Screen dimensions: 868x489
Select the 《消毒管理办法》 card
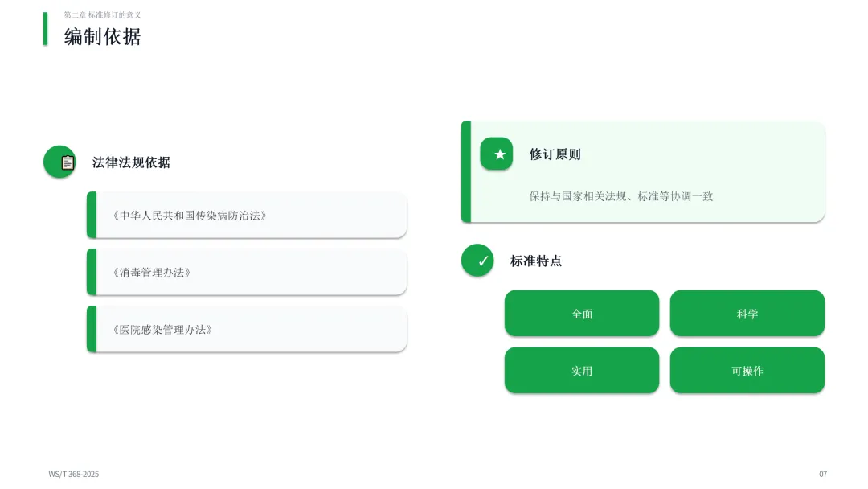[x=247, y=272]
